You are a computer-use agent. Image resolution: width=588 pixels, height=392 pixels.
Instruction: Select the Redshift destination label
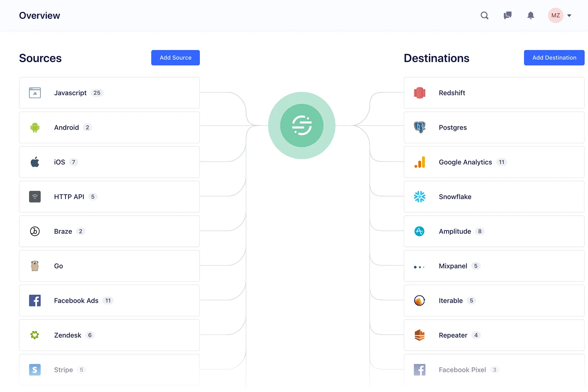pos(452,93)
